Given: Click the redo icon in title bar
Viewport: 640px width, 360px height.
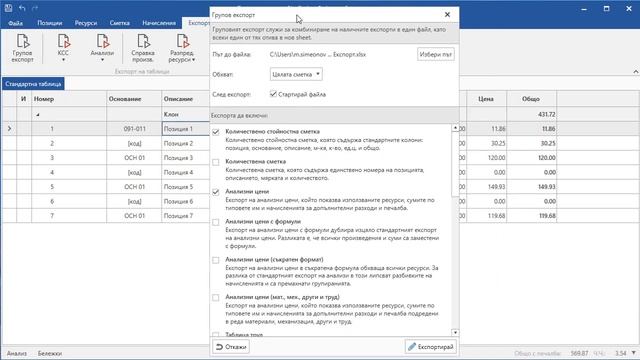Looking at the screenshot, I should [x=35, y=8].
